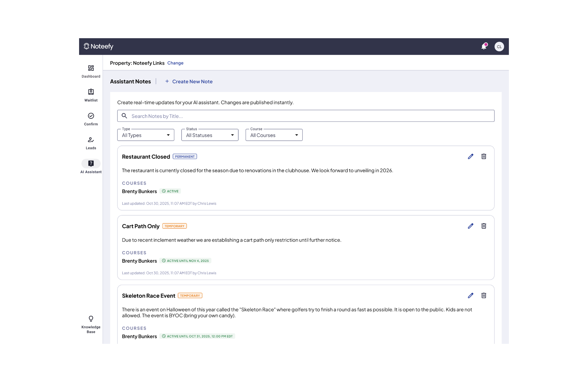Click the Noteefy logo
This screenshot has height=382, width=588.
[x=98, y=46]
